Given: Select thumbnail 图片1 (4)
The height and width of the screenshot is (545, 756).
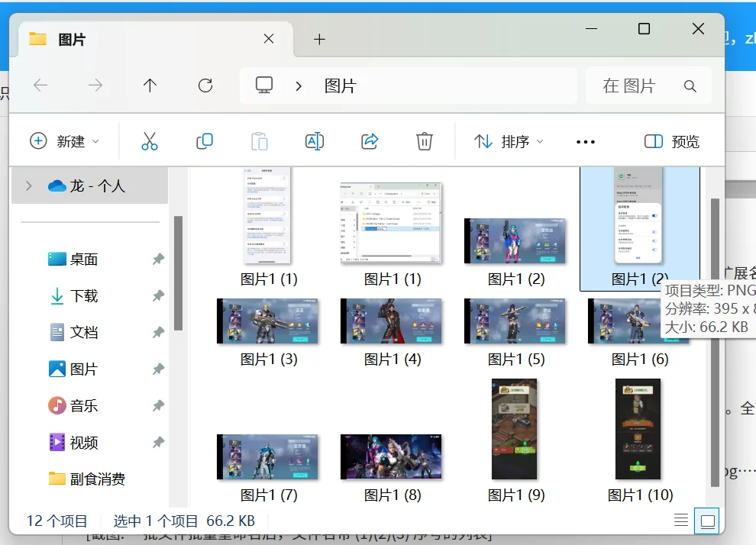Looking at the screenshot, I should [x=391, y=321].
